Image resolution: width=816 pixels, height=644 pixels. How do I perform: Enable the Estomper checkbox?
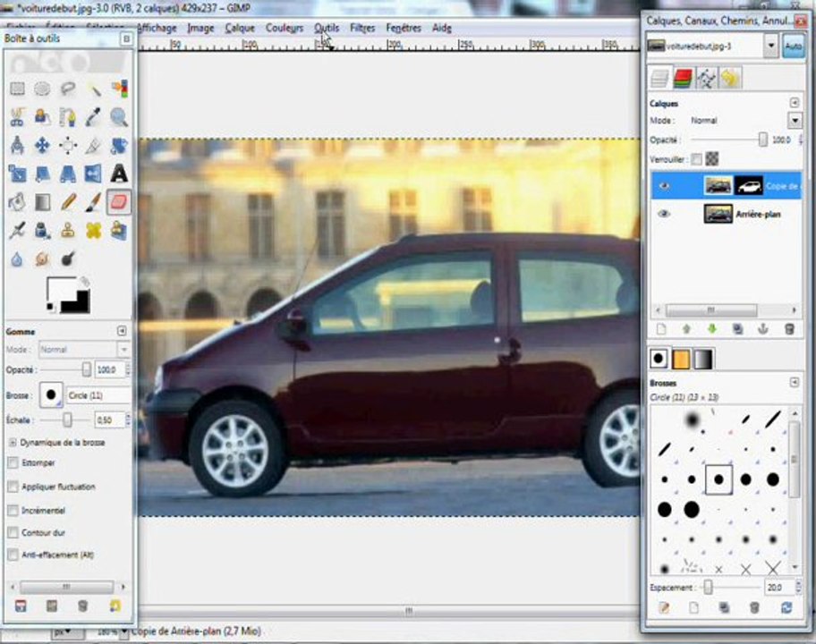coord(13,462)
